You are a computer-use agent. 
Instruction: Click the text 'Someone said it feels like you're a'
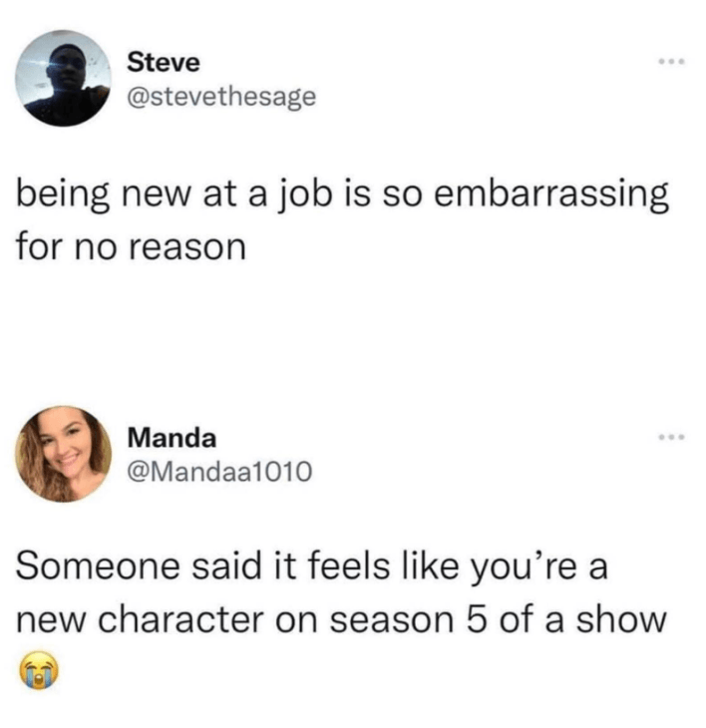click(x=311, y=568)
